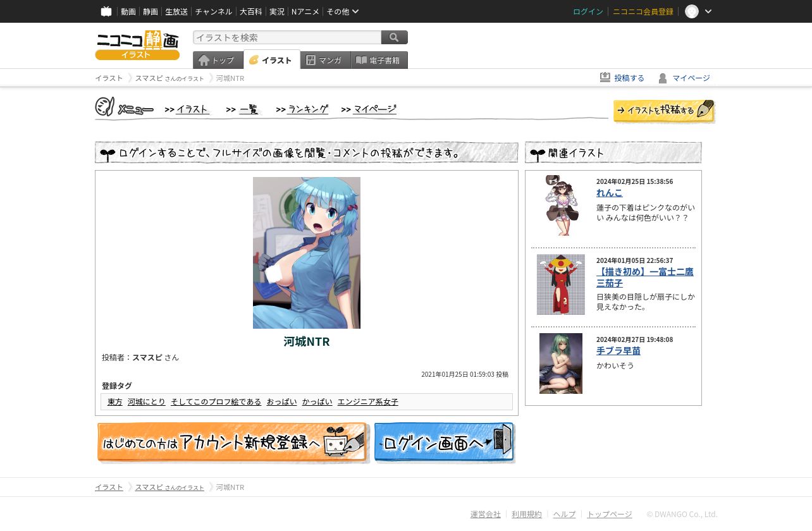Click the ニコニコ静画 logo
The height and width of the screenshot is (531, 812).
click(137, 45)
